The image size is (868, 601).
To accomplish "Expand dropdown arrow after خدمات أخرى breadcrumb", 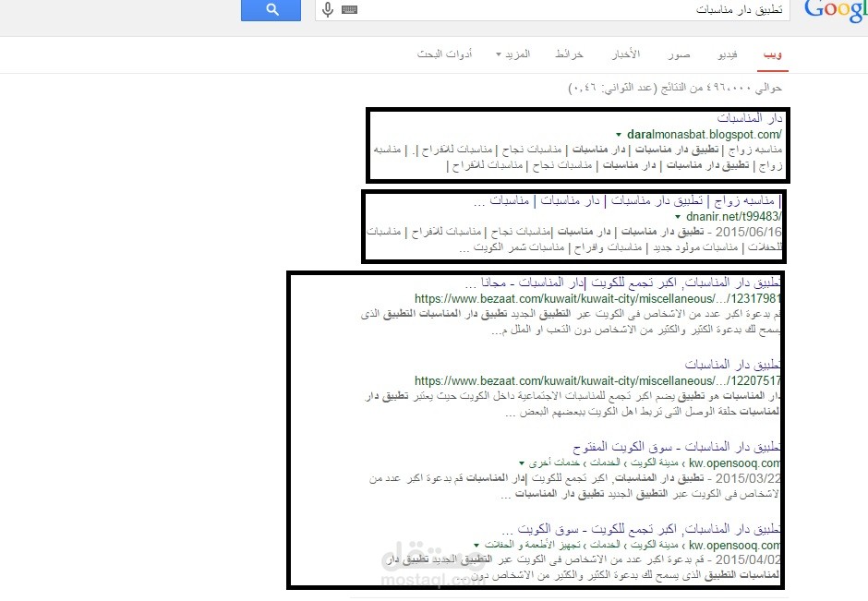I will (x=522, y=463).
